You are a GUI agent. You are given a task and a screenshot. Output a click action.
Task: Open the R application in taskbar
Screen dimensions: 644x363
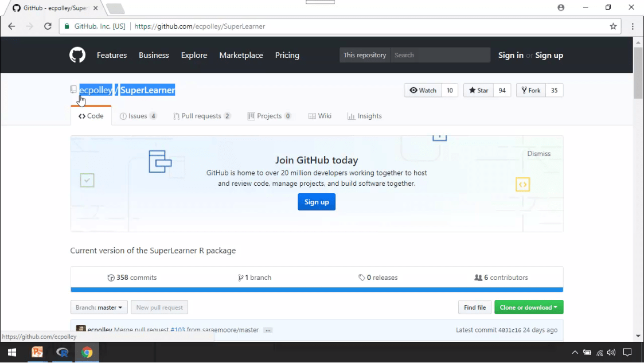[x=63, y=352]
